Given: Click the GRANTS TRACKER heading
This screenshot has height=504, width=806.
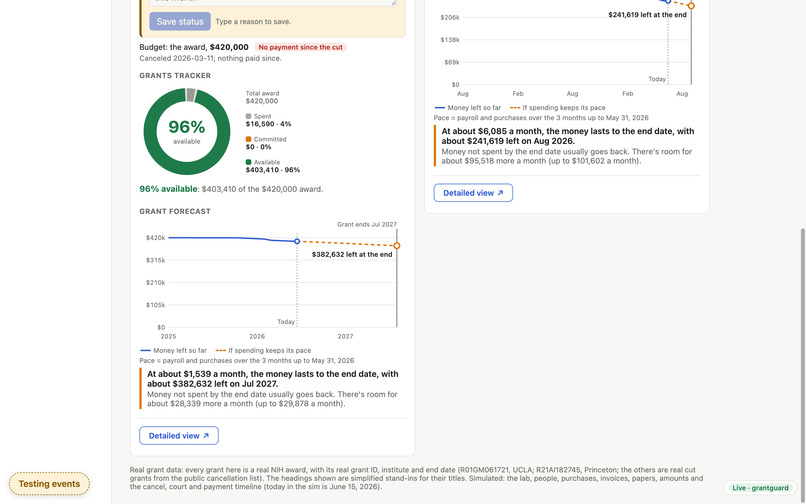Looking at the screenshot, I should 175,76.
